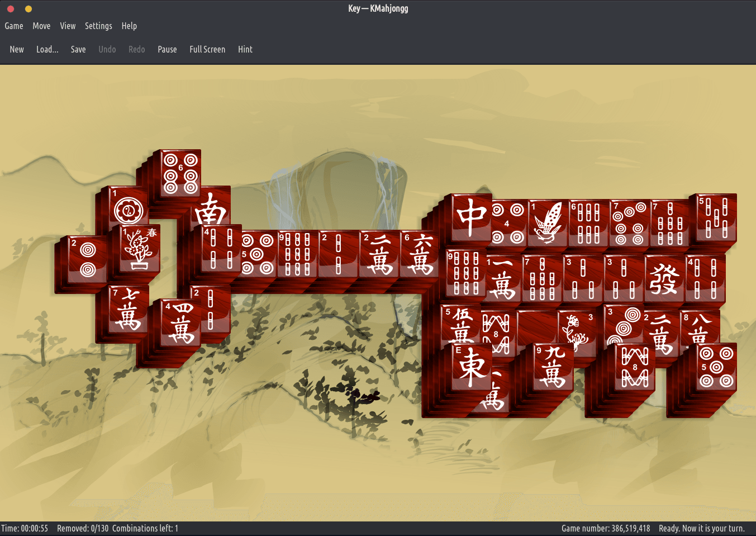The height and width of the screenshot is (536, 756).
Task: Click the Game number status text
Action: click(x=606, y=528)
